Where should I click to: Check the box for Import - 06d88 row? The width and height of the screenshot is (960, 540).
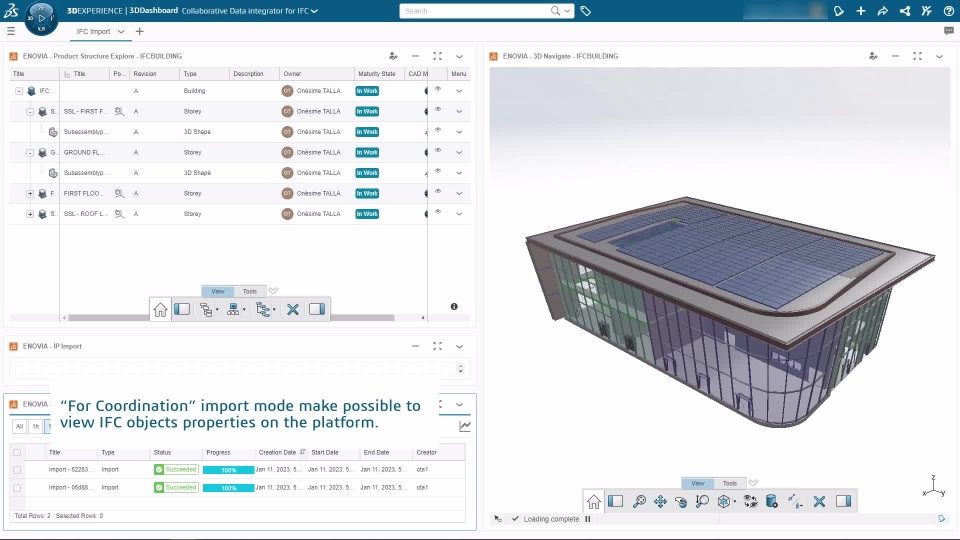point(17,488)
